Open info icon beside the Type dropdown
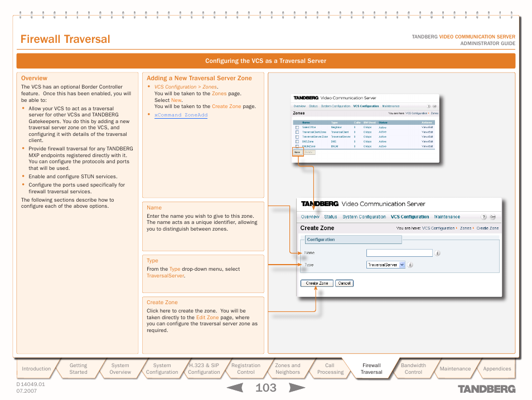Screen dimensions: 532x400 pyautogui.click(x=410, y=265)
